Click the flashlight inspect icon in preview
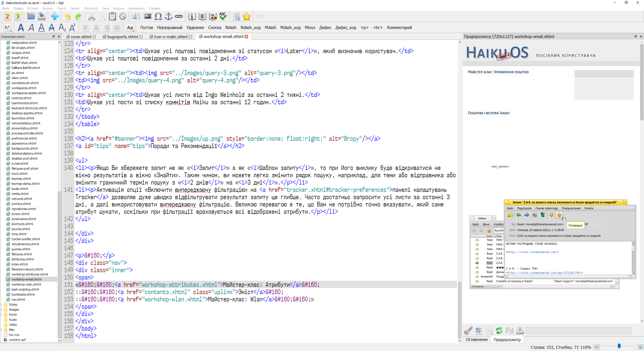Viewport: 644px width, 351px height. point(468,330)
